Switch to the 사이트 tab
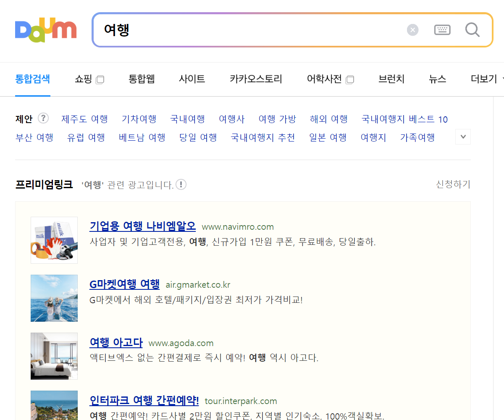504x420 pixels. 192,79
